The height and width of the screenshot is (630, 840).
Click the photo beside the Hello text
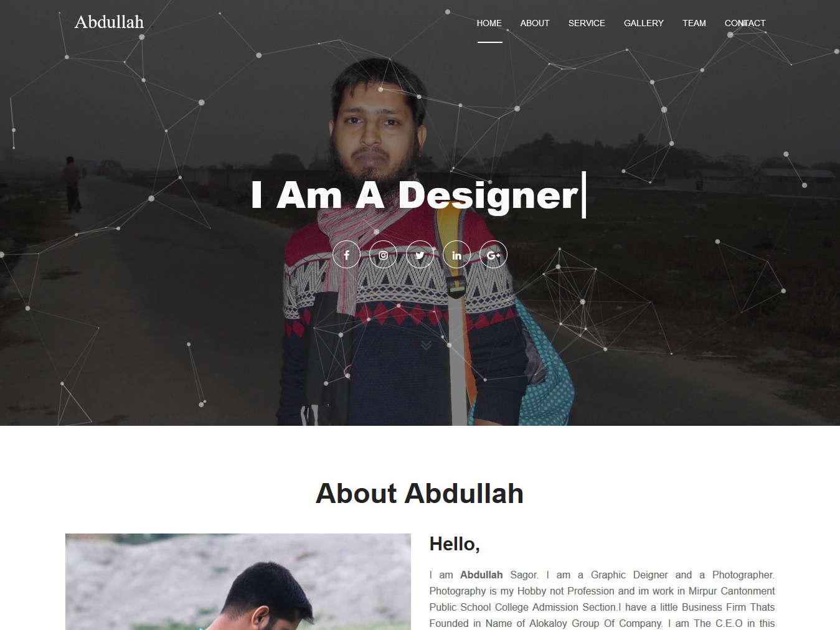[238, 581]
